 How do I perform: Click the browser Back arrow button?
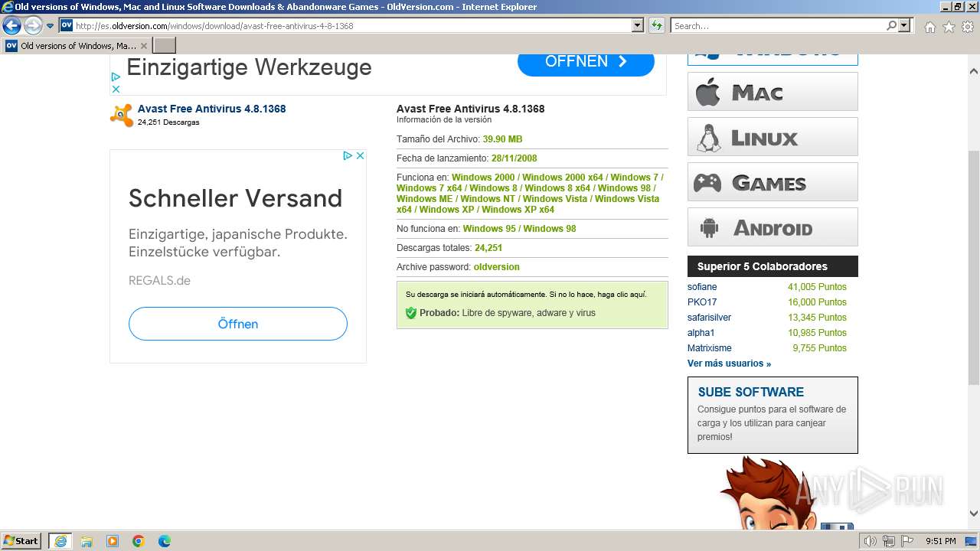coord(11,26)
